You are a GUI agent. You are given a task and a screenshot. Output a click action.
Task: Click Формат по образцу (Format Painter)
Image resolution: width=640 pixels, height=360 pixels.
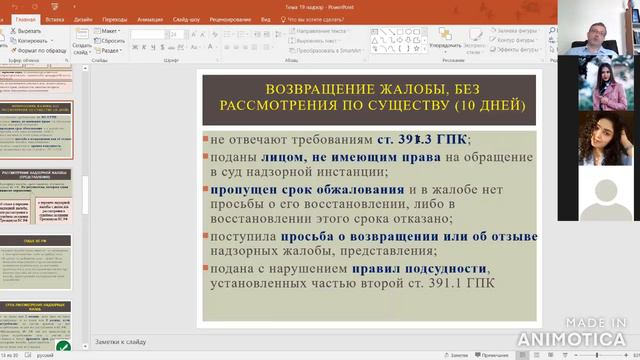click(38, 51)
